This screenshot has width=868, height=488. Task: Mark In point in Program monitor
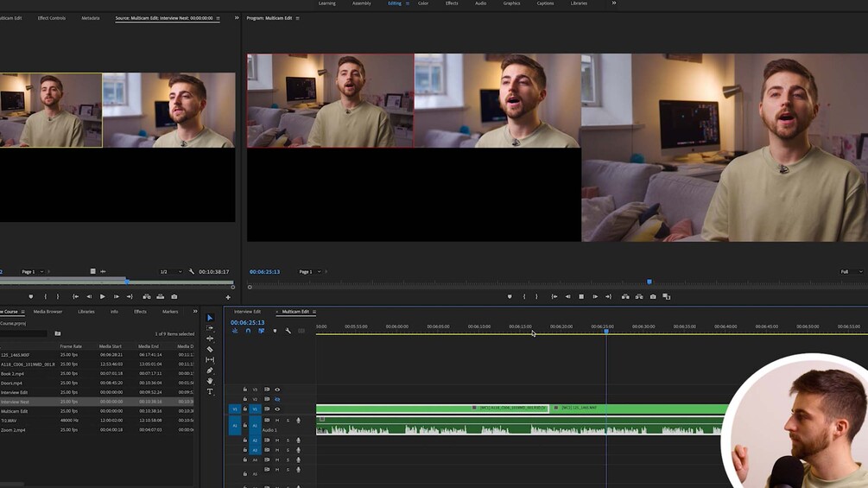point(524,296)
